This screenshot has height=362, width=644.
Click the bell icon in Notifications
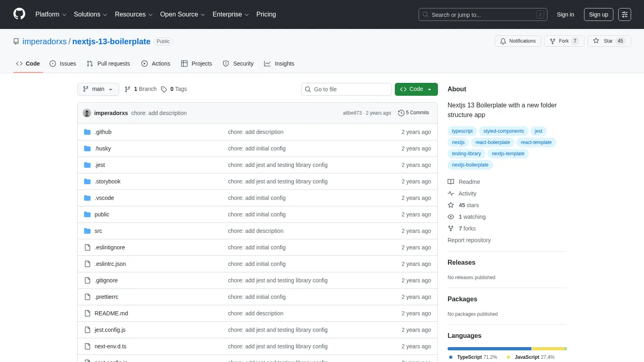[x=503, y=41]
